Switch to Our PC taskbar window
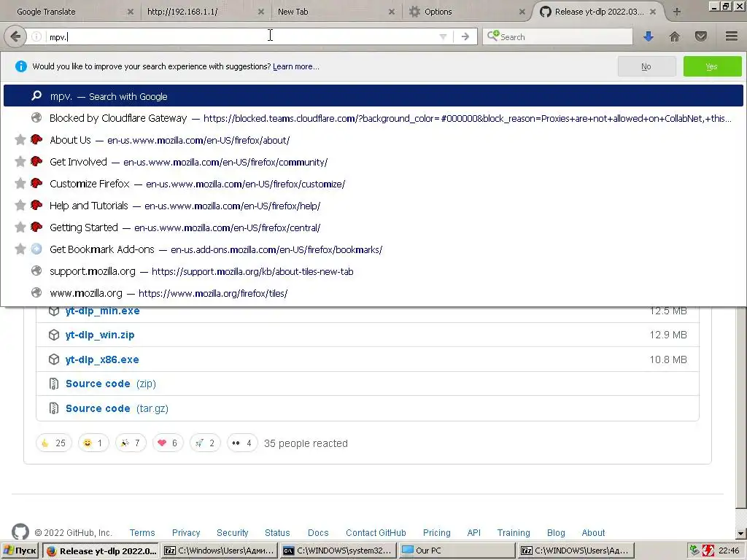747x560 pixels. (457, 551)
